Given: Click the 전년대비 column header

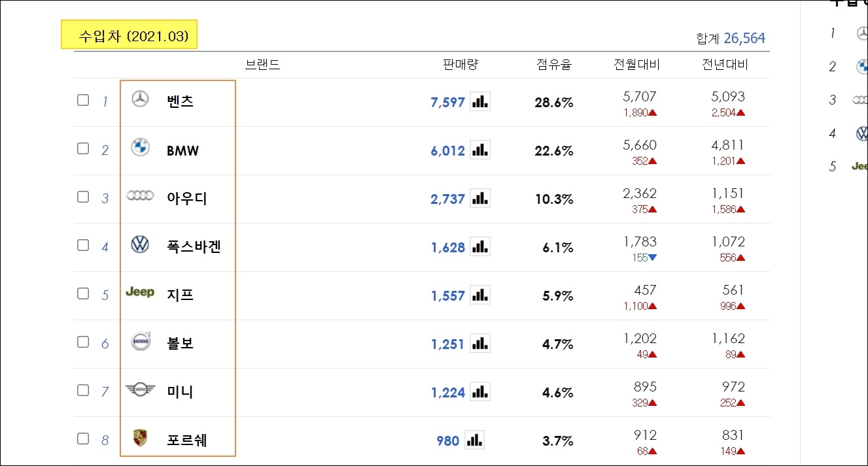Looking at the screenshot, I should point(725,65).
